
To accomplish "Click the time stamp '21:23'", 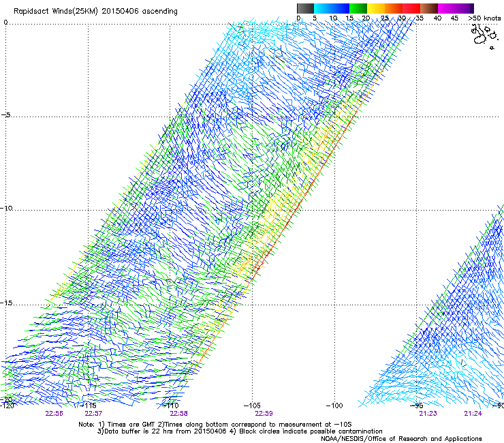I will 428,414.
